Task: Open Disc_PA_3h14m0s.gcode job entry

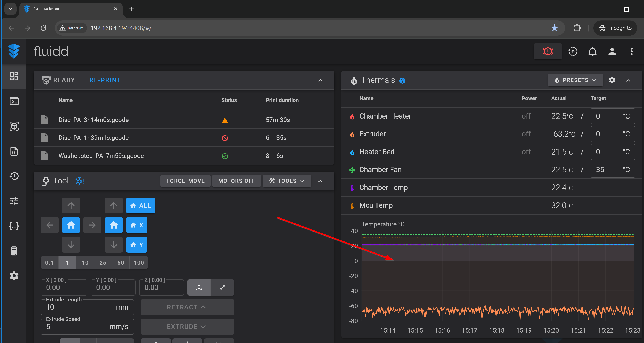Action: pos(94,120)
